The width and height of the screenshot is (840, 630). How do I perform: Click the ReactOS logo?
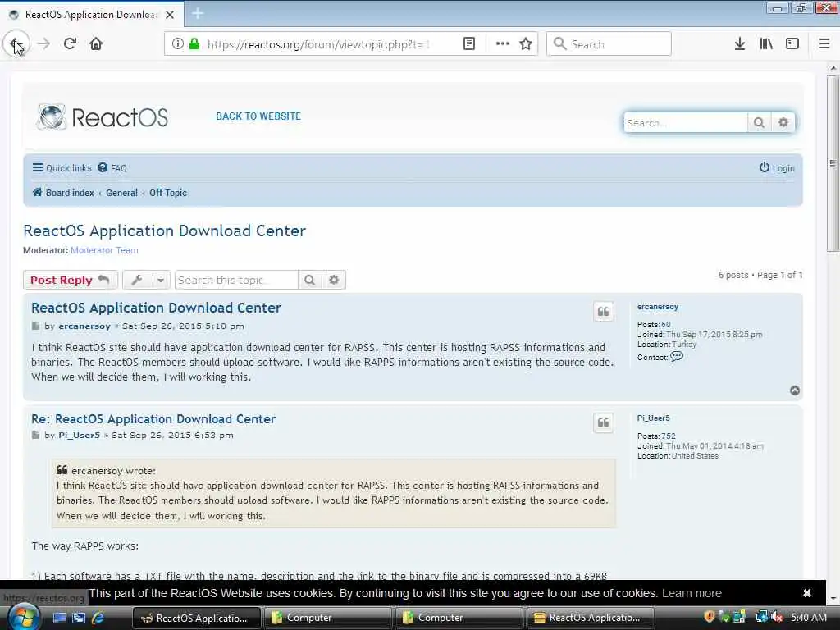103,116
